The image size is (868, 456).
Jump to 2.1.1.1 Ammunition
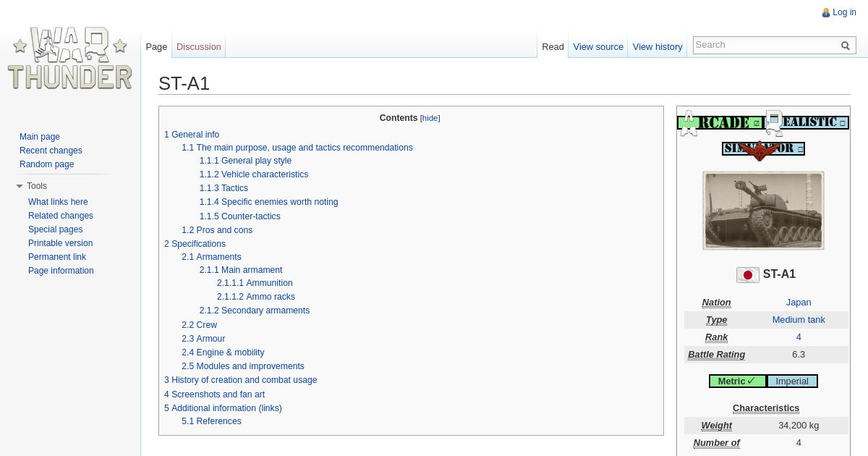[255, 283]
